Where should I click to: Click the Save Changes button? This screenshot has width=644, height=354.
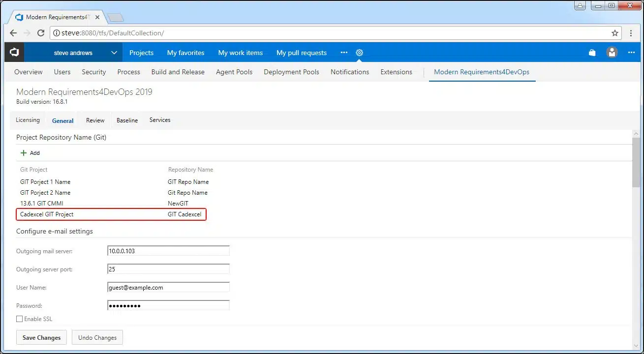point(42,338)
